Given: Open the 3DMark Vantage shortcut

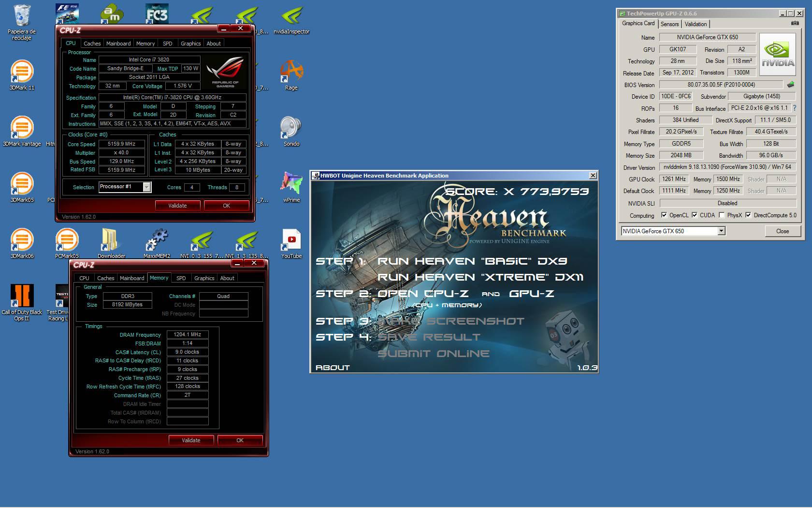Looking at the screenshot, I should pyautogui.click(x=22, y=131).
